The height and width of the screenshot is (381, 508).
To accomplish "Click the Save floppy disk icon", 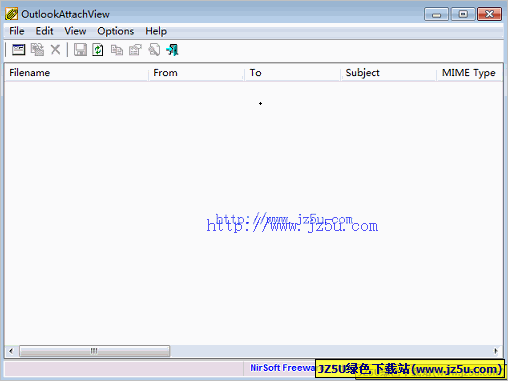I will [80, 50].
